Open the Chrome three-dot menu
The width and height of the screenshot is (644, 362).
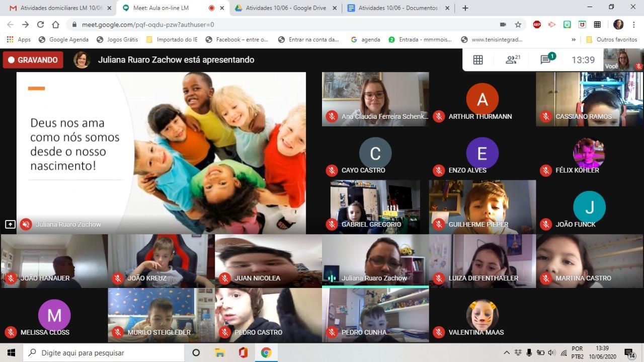click(x=634, y=25)
